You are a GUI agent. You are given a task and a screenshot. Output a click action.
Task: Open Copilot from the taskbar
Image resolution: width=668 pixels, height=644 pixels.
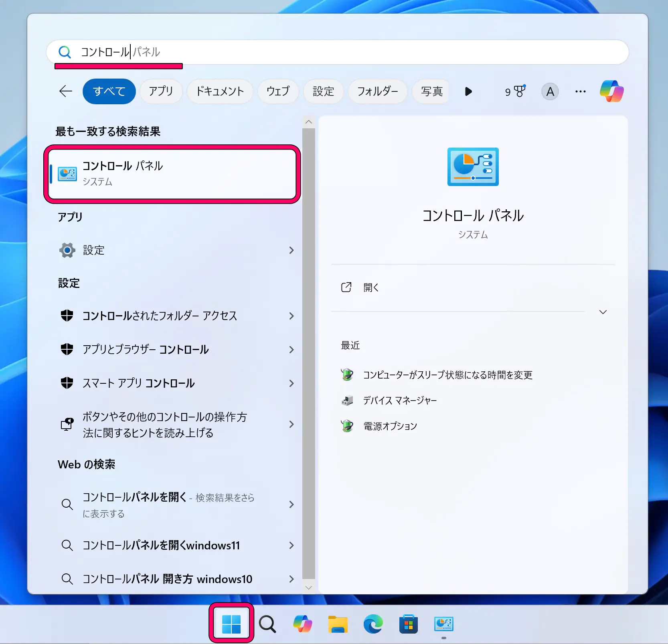[302, 624]
